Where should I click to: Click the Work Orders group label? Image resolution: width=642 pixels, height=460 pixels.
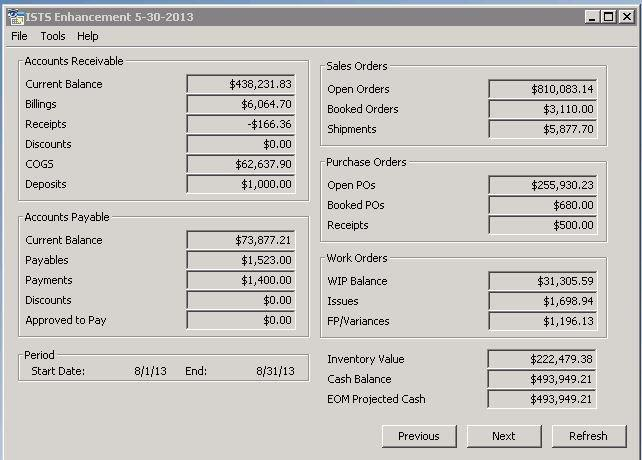(357, 258)
